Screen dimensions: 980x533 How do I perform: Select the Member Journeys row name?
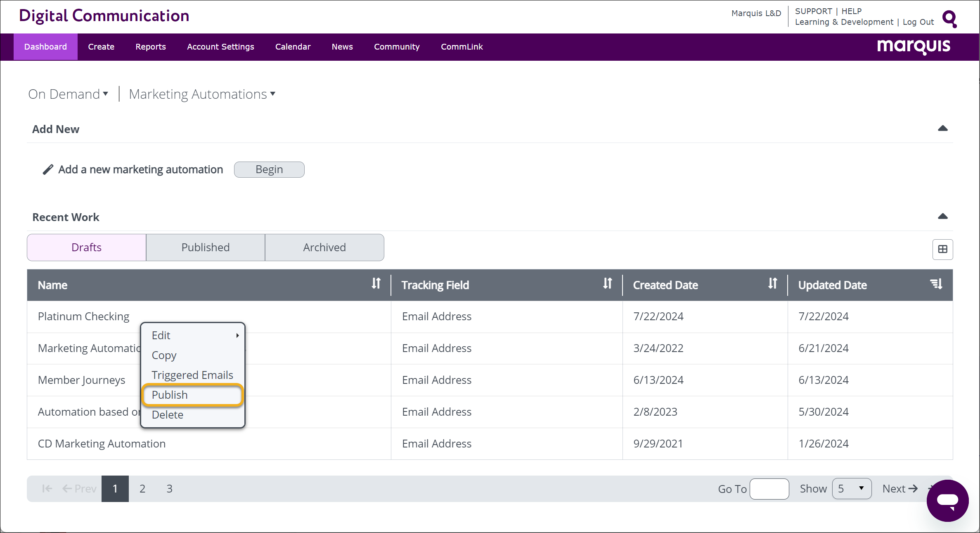(x=81, y=380)
